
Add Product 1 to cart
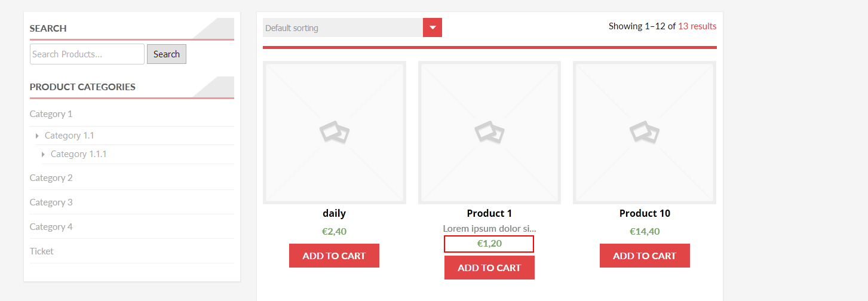tap(489, 268)
